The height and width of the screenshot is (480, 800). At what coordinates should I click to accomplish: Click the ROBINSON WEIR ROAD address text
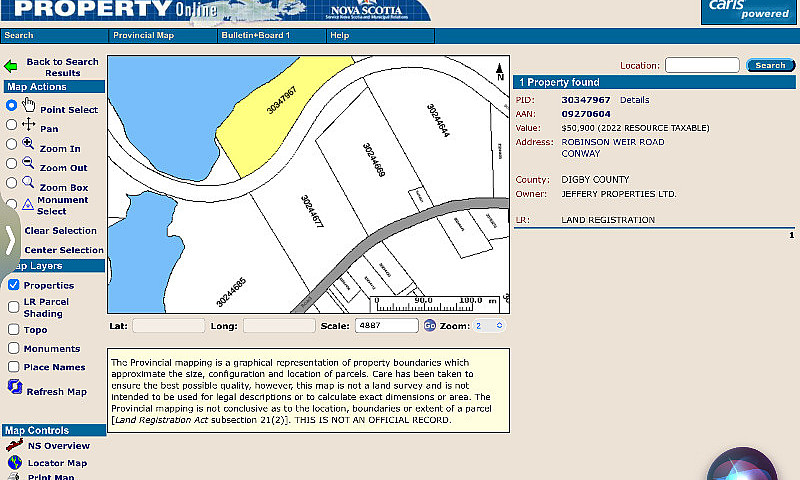pyautogui.click(x=613, y=142)
